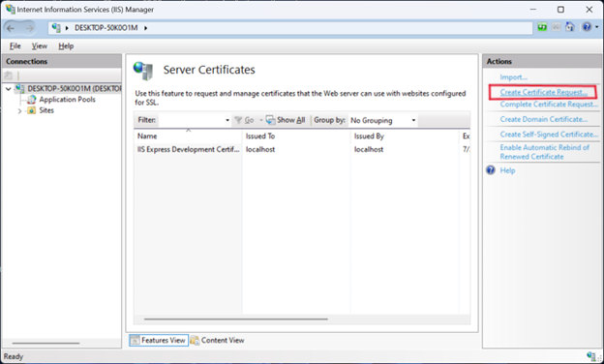Switch to Content View tab

(218, 341)
